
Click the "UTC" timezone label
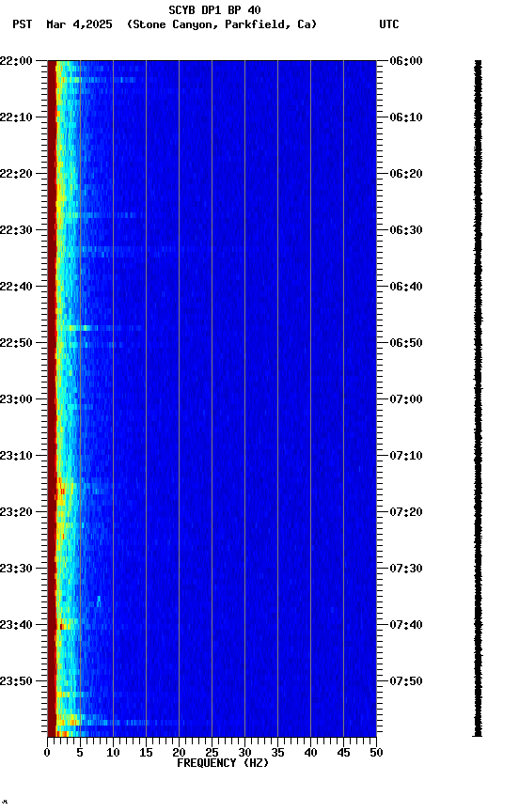[389, 24]
